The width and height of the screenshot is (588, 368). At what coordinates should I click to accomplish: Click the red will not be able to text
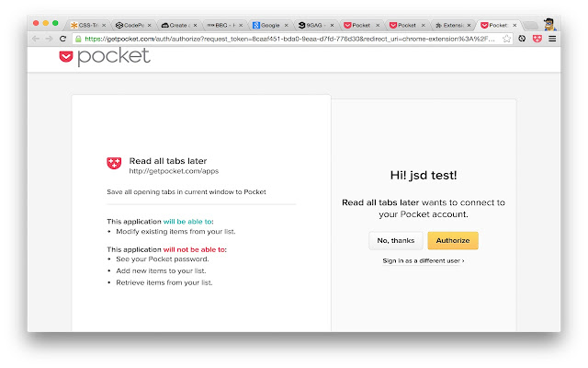click(194, 249)
